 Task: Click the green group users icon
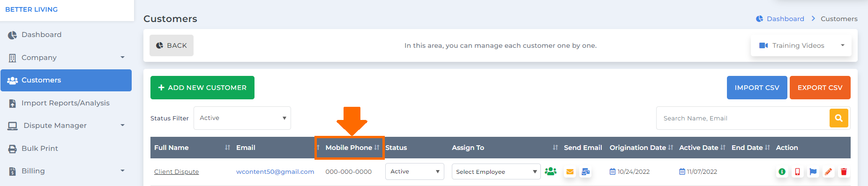(551, 171)
